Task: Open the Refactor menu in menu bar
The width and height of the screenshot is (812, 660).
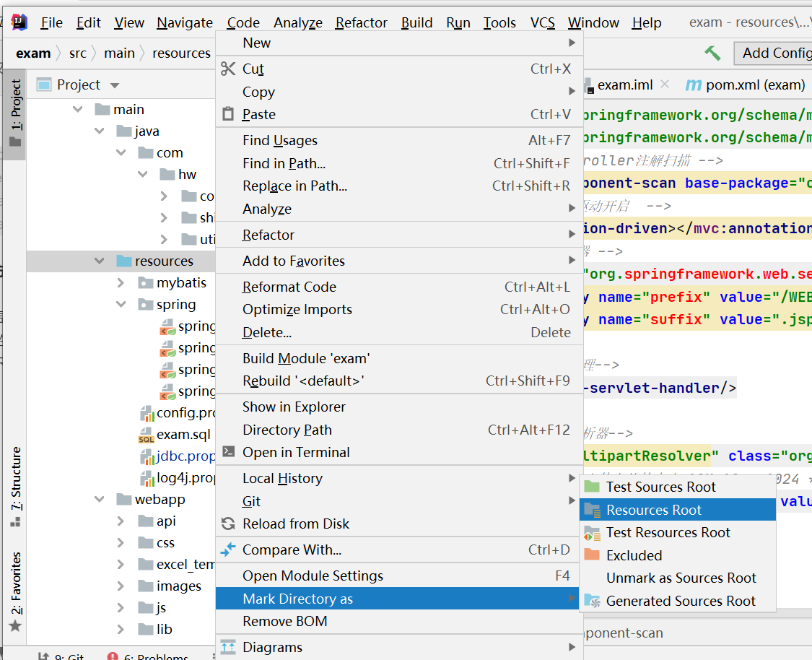Action: pos(361,23)
